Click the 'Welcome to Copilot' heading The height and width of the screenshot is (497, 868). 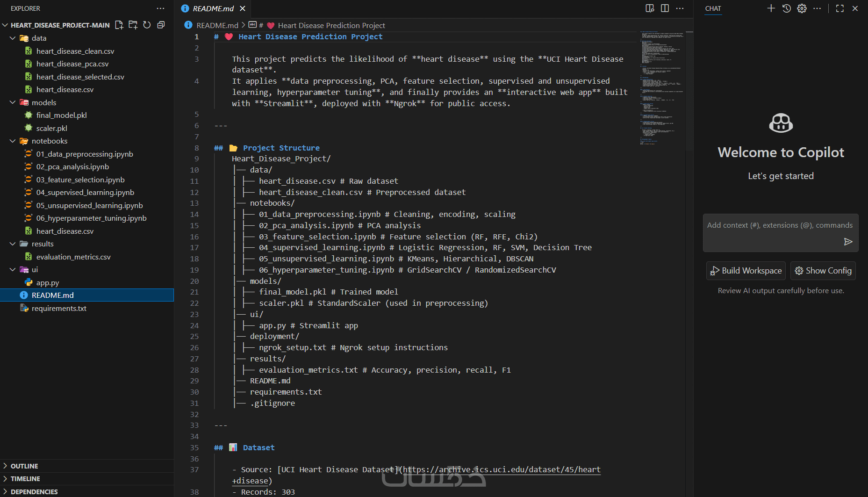click(781, 152)
